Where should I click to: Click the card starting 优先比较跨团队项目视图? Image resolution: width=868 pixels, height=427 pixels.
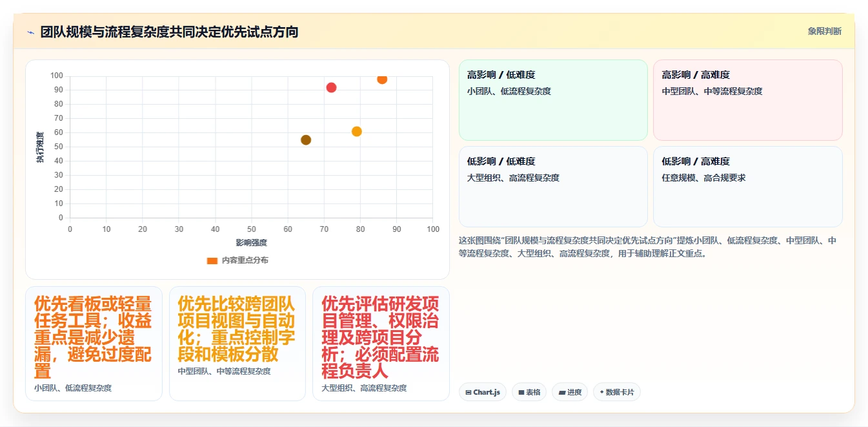pyautogui.click(x=237, y=344)
